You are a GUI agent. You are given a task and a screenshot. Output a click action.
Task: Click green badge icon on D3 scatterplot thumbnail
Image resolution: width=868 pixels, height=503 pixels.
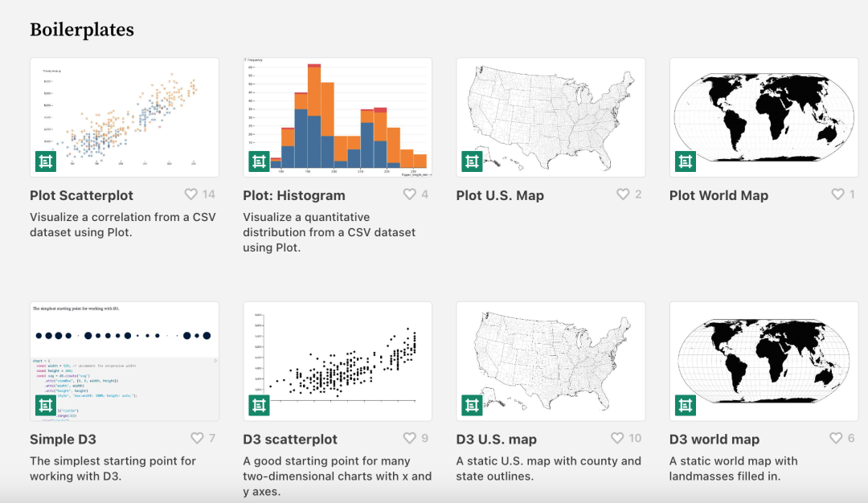pyautogui.click(x=259, y=406)
